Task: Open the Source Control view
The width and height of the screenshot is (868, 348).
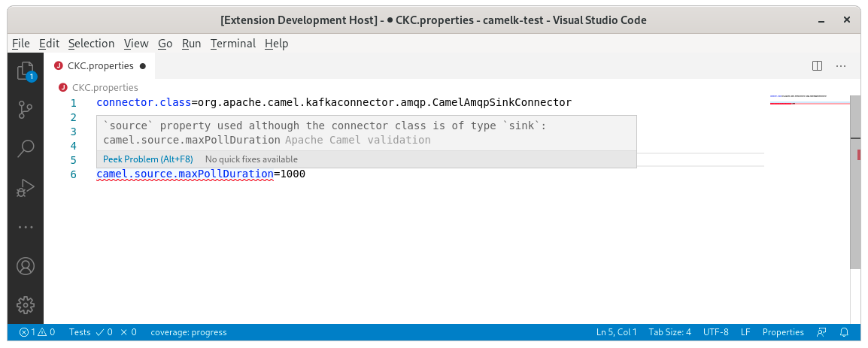Action: (x=26, y=110)
